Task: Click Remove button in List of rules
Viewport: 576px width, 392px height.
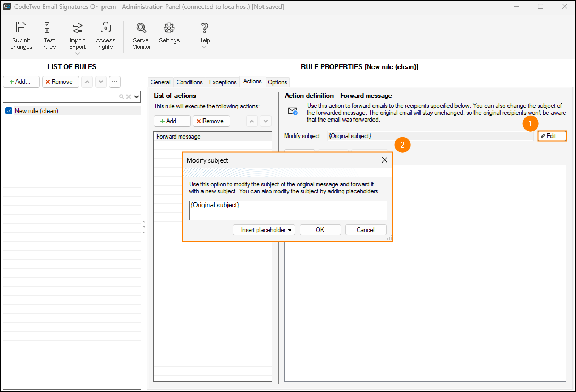Action: point(61,82)
